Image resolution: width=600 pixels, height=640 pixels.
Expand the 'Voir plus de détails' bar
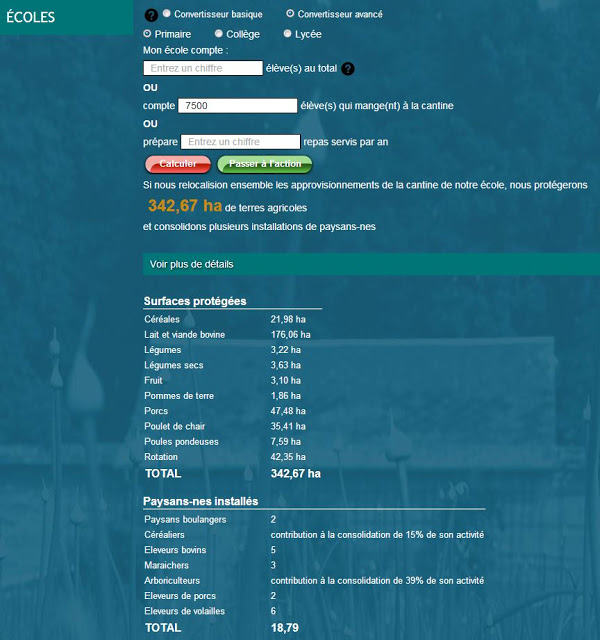click(371, 264)
